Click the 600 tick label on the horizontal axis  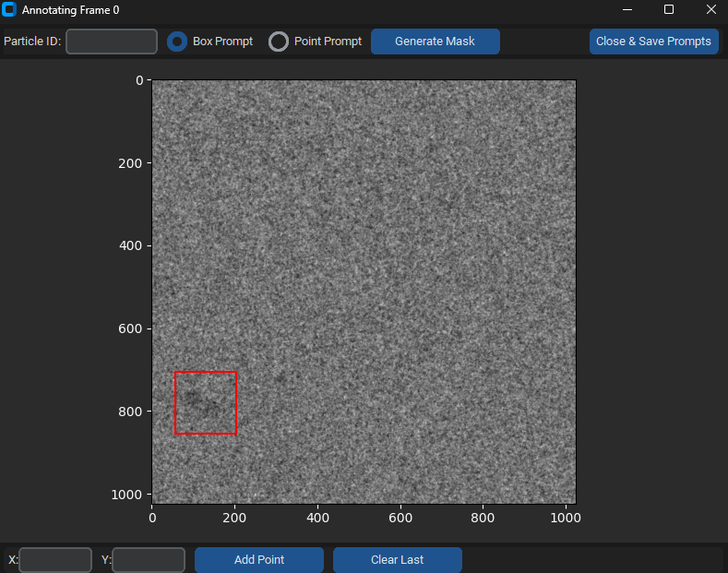(x=400, y=519)
